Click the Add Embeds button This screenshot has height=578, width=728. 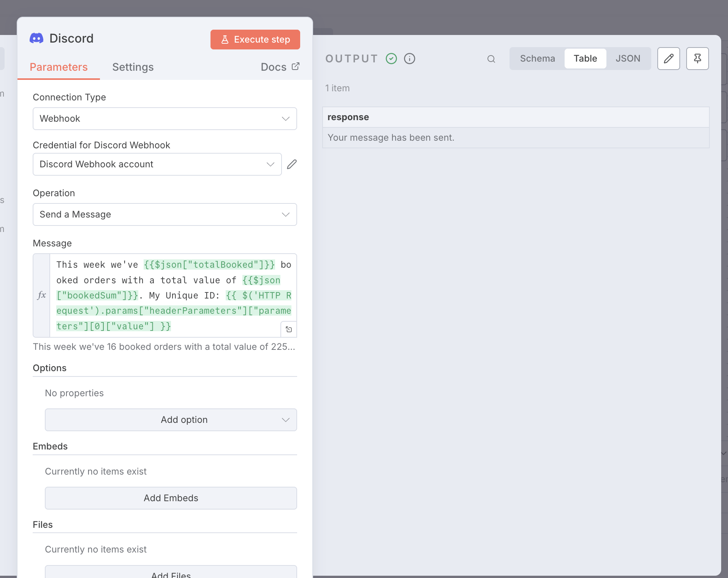click(x=171, y=498)
